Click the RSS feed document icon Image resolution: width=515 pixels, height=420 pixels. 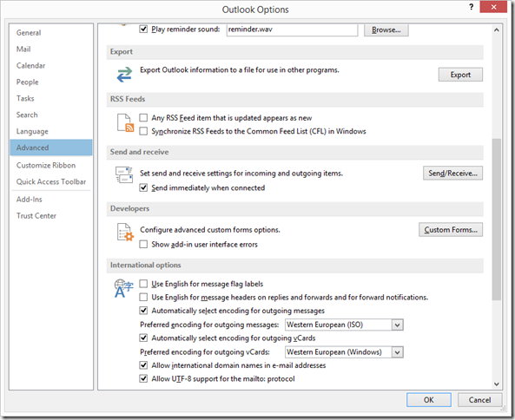[x=125, y=122]
